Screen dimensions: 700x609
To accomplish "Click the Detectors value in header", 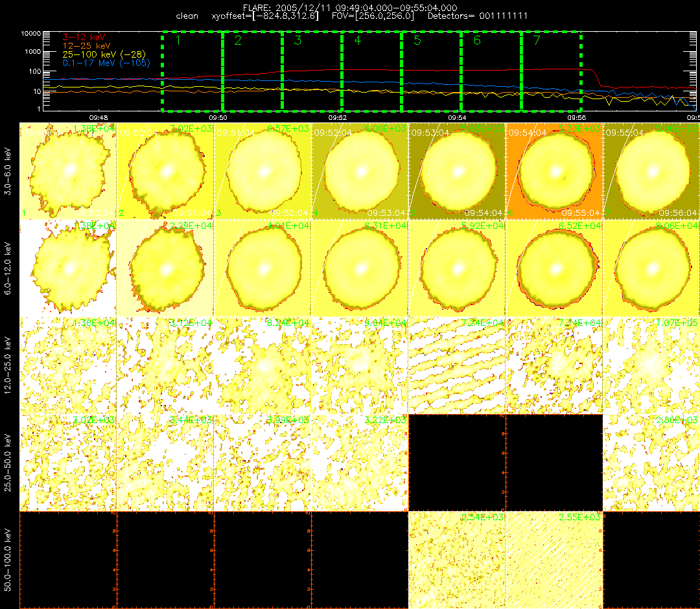I will (x=478, y=16).
